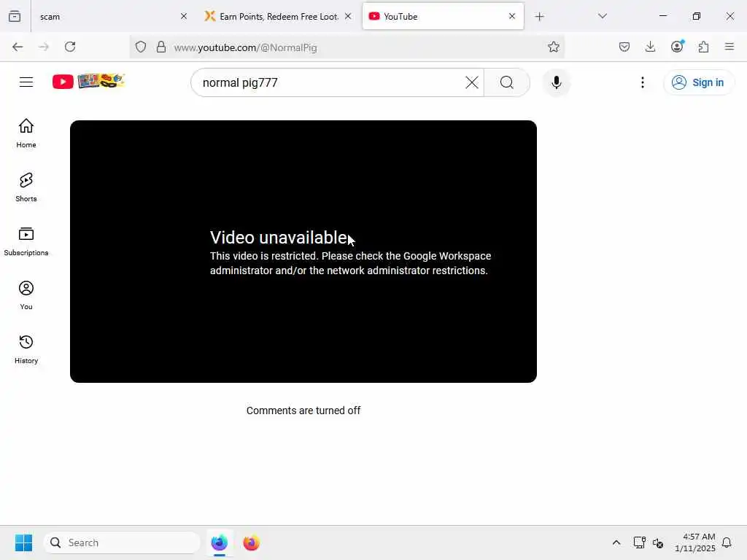Switch to Earn Points, Redeem Free Loot tab
The image size is (747, 560).
(x=278, y=16)
